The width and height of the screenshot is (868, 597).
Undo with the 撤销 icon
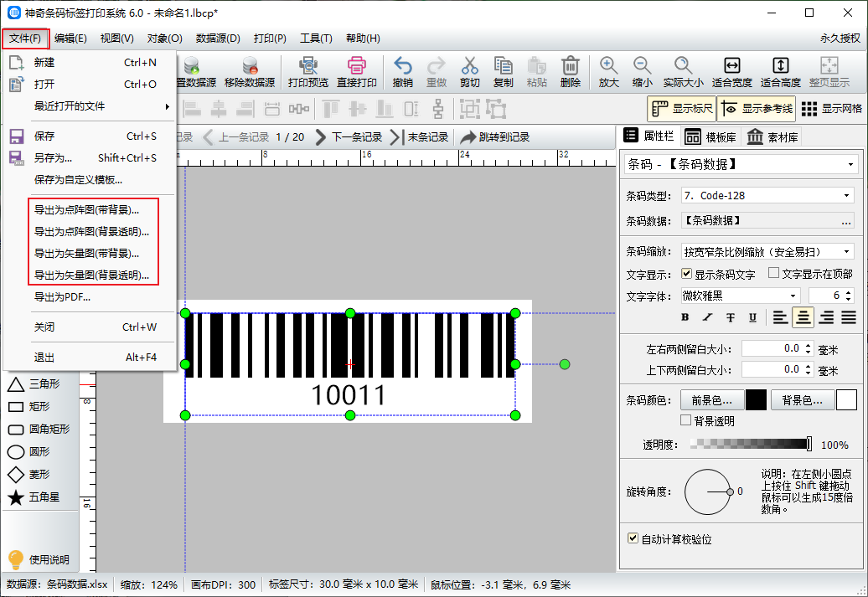(x=402, y=73)
